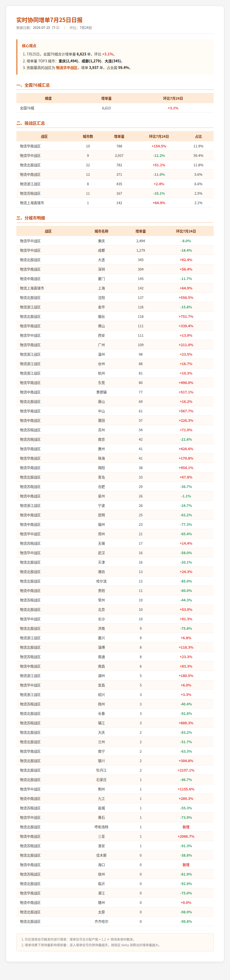
Task: Select the 成都 city row
Action: (x=115, y=250)
